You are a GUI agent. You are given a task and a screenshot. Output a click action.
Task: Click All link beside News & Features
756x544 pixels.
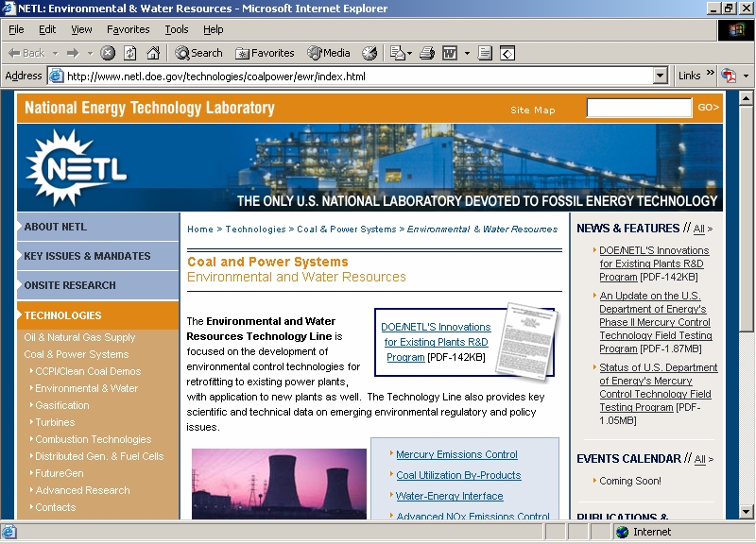pos(698,229)
